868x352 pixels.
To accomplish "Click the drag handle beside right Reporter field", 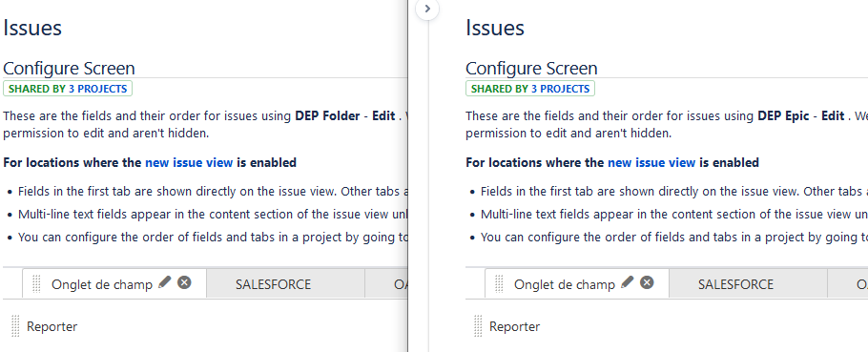I will coord(478,326).
